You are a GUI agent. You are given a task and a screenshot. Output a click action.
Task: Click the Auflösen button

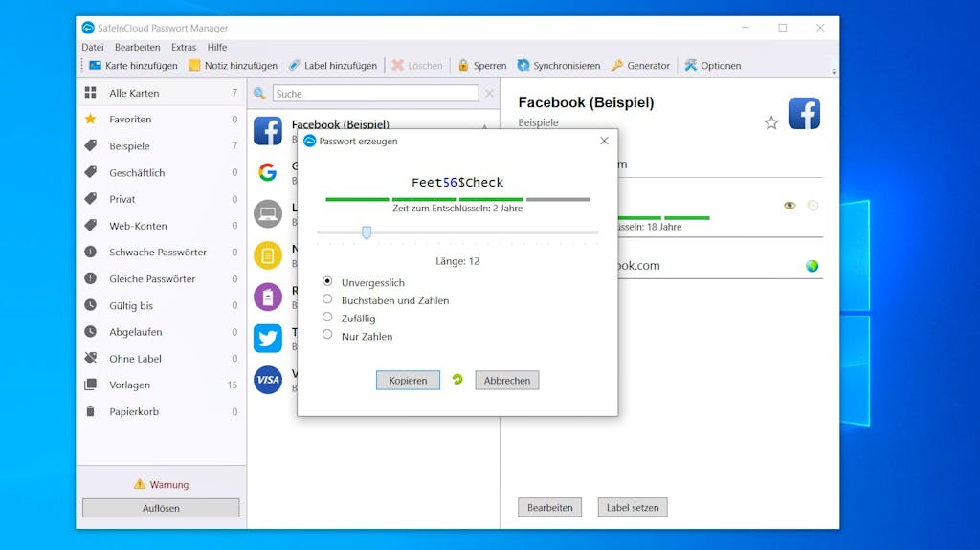point(161,508)
